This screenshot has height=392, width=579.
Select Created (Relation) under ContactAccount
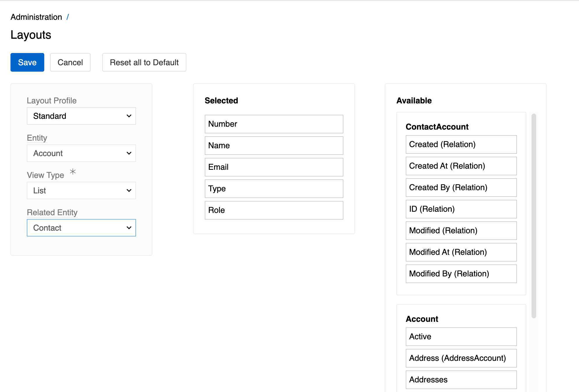[461, 144]
